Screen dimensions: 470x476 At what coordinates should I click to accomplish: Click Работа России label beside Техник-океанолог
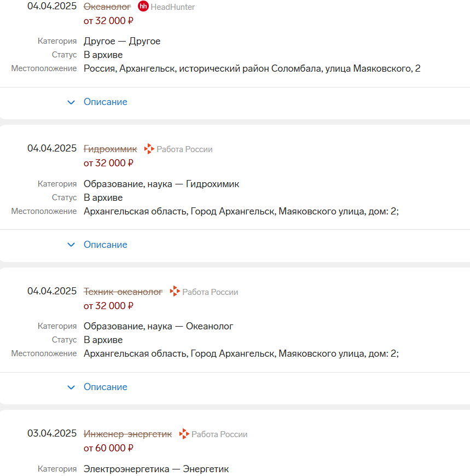click(210, 292)
